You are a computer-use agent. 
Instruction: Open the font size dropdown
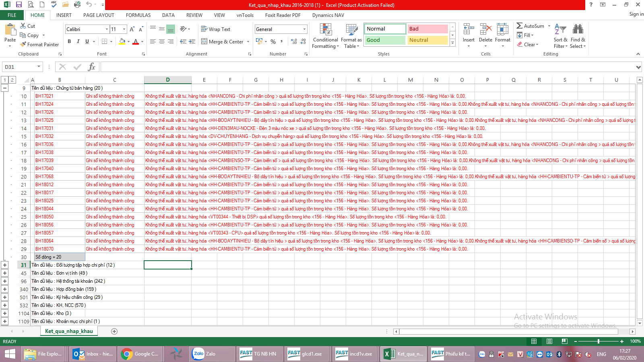pos(124,29)
